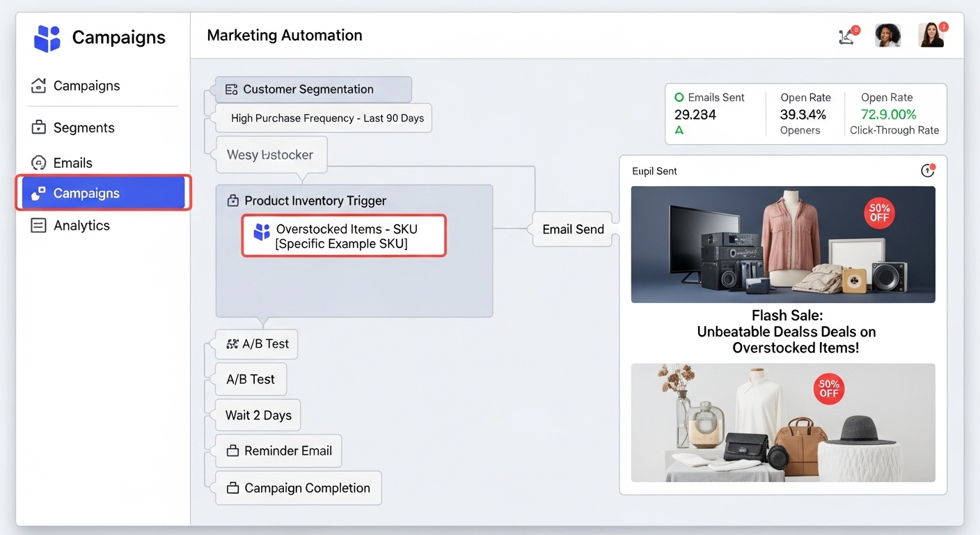This screenshot has width=980, height=535.
Task: Click icon in highlighted Campaigns item
Action: click(x=39, y=193)
